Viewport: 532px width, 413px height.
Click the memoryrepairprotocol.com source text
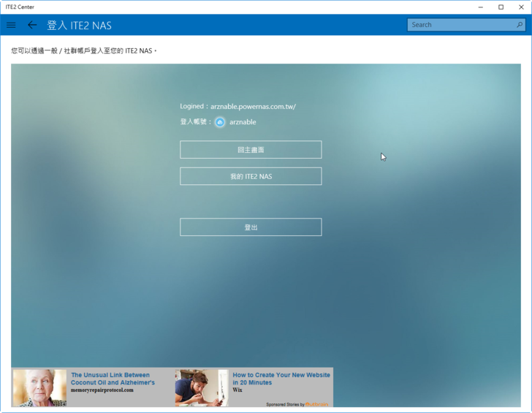coord(102,390)
